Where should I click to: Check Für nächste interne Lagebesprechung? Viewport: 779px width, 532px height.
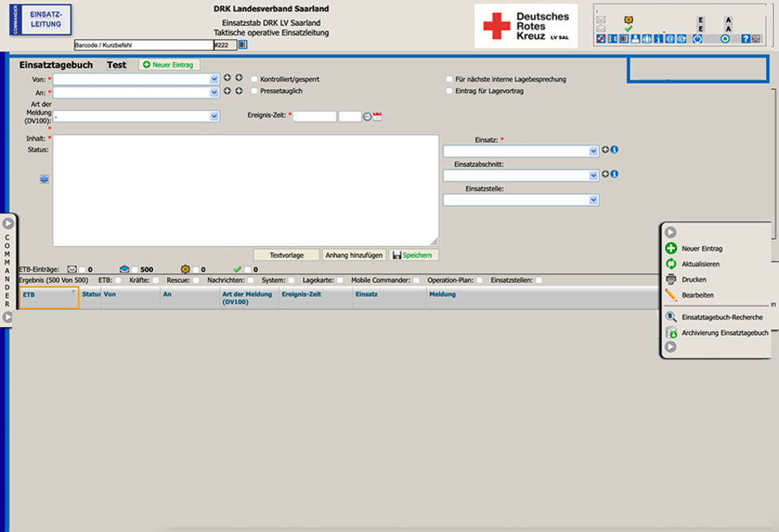click(x=450, y=79)
